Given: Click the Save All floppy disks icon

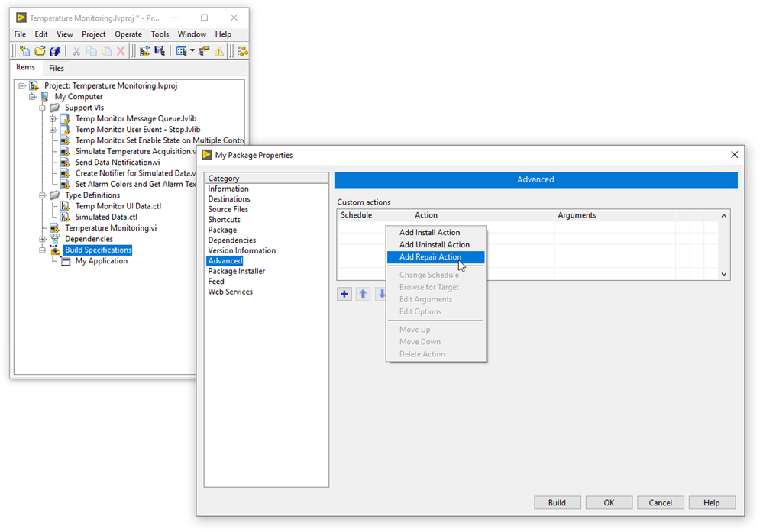Looking at the screenshot, I should coord(54,50).
